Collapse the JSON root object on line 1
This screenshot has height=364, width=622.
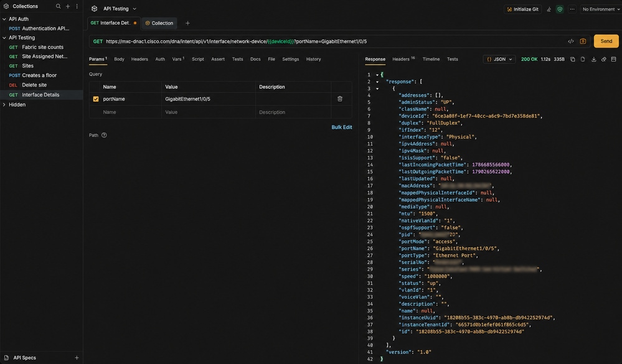[377, 75]
